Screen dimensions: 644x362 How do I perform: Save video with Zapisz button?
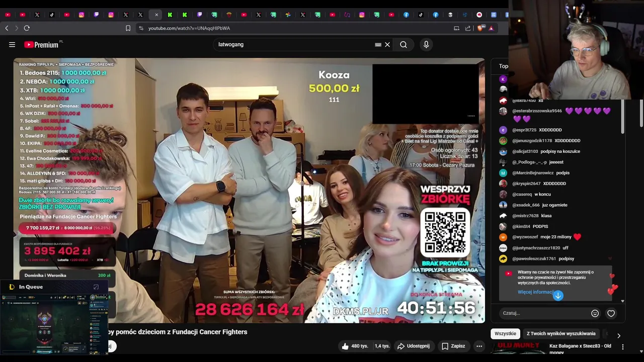pos(453,346)
